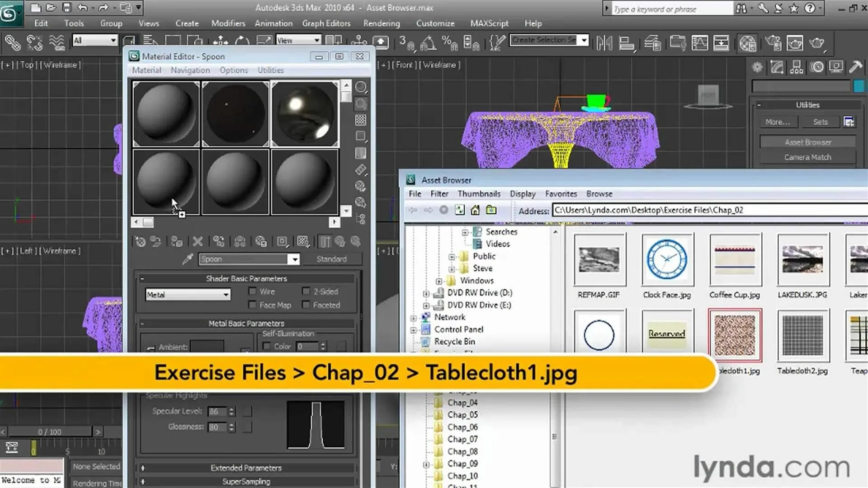Open the Layer Manager icon

click(652, 43)
